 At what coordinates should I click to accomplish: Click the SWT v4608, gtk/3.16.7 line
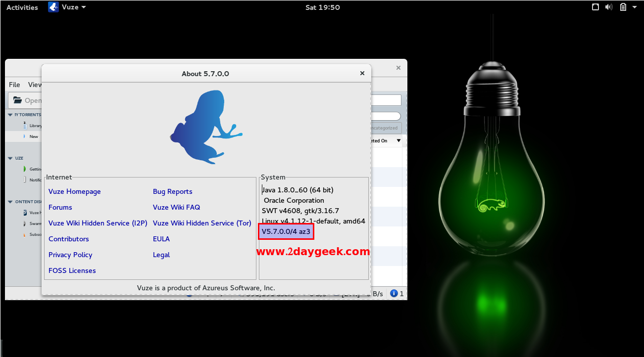click(x=300, y=211)
